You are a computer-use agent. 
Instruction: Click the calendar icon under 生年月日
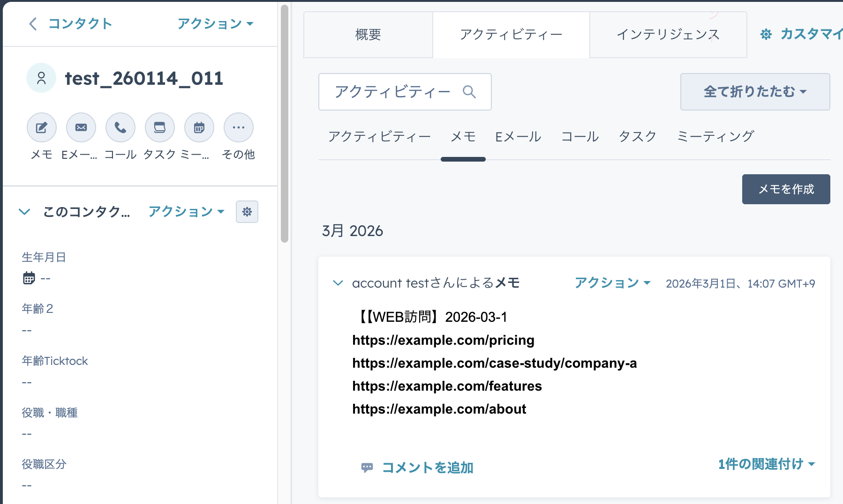point(29,278)
